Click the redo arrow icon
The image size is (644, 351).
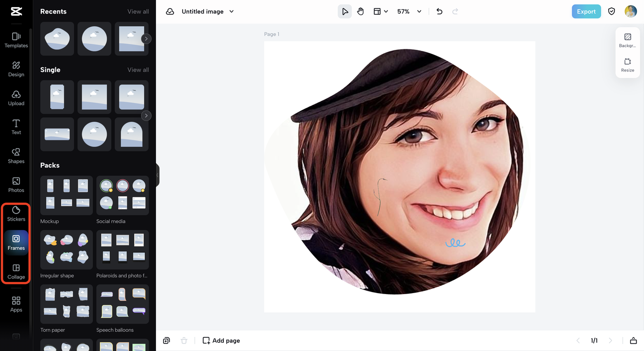455,12
